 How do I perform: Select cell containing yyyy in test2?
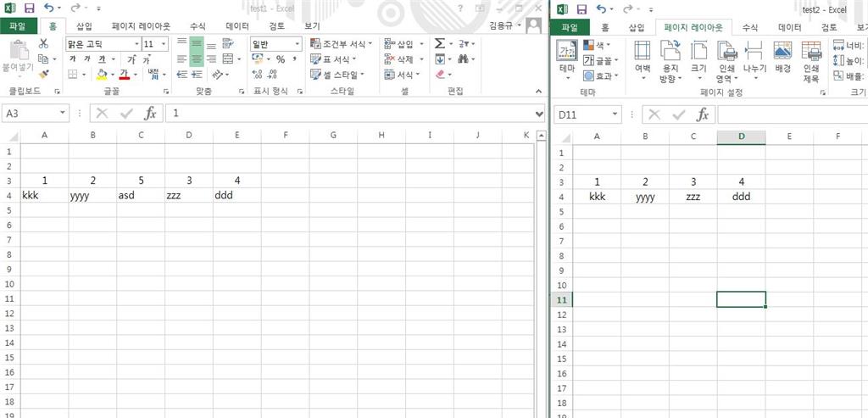point(645,197)
